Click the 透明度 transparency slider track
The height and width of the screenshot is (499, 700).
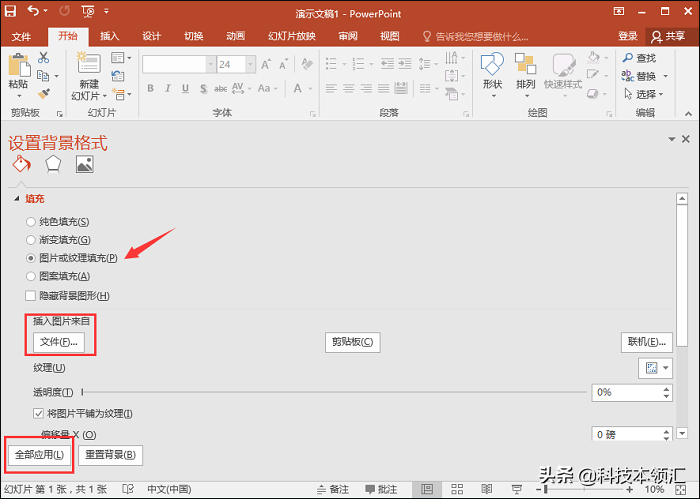coord(334,392)
